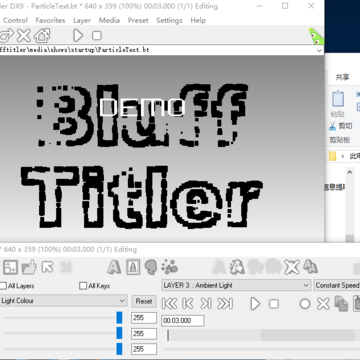Click the folder icon in the Explorer address bar
This screenshot has height=360, width=360.
click(332, 156)
